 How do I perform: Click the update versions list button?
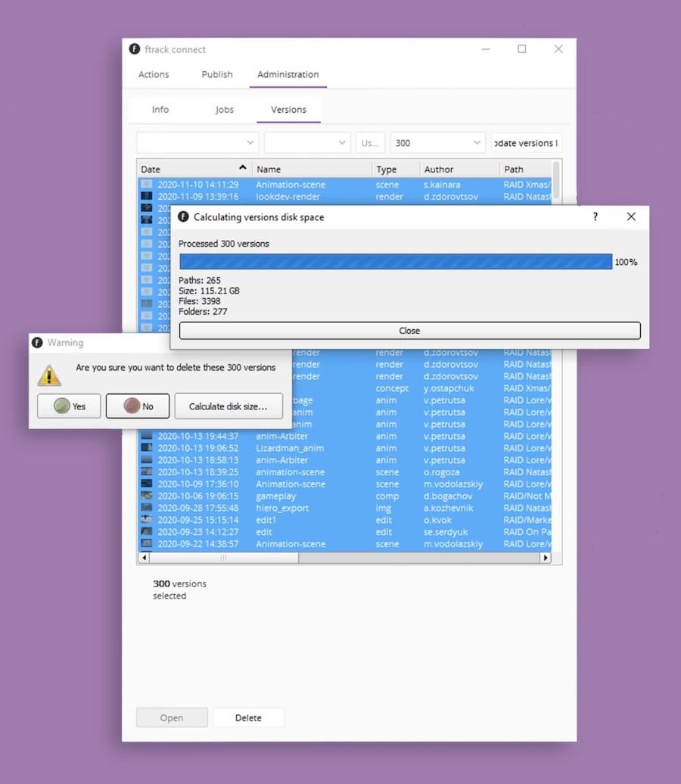tap(526, 143)
